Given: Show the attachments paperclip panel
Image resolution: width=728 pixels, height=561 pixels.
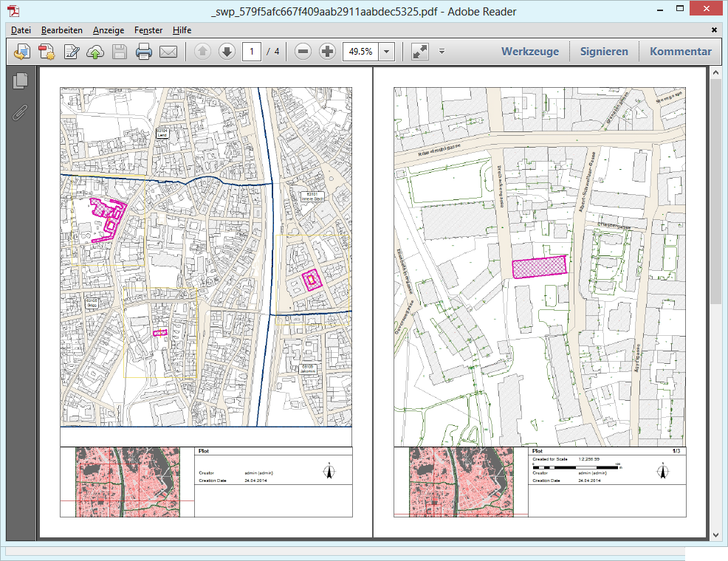Looking at the screenshot, I should [21, 113].
